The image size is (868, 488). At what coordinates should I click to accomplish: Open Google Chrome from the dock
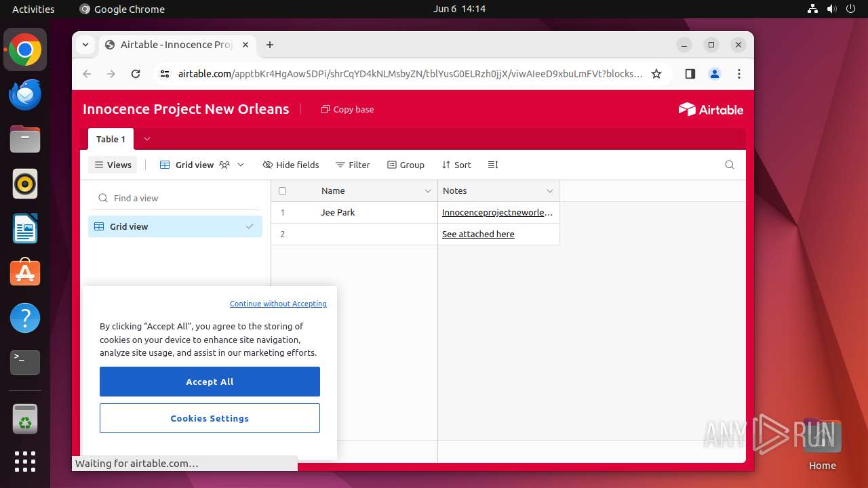25,49
